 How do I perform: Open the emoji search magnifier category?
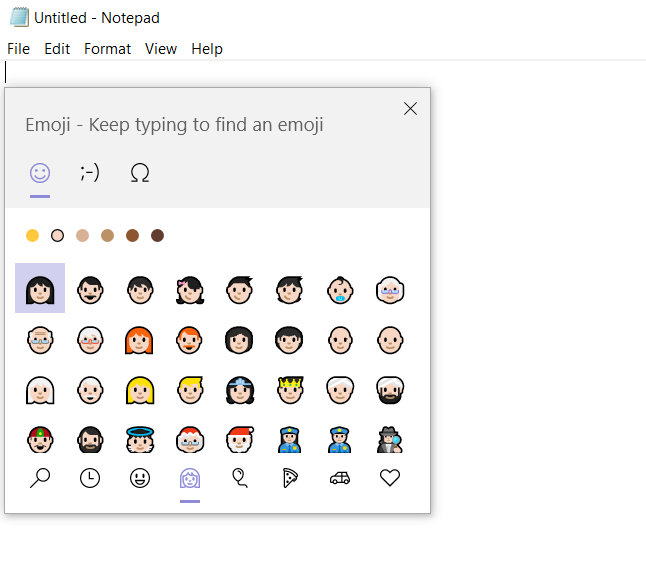40,478
